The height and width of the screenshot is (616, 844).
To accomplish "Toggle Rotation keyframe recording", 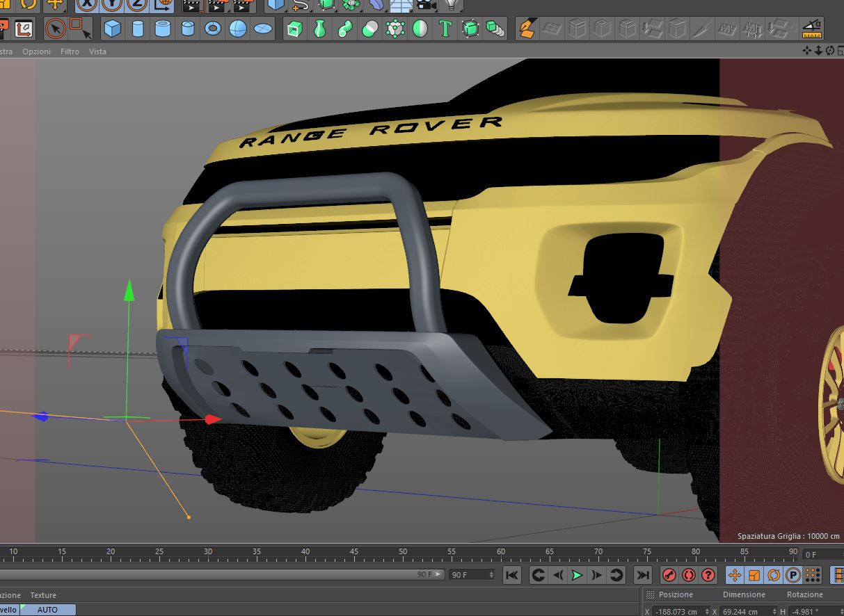I will click(x=774, y=575).
